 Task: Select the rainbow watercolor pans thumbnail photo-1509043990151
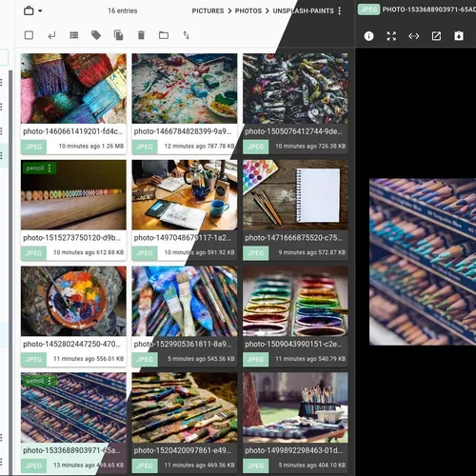[295, 301]
